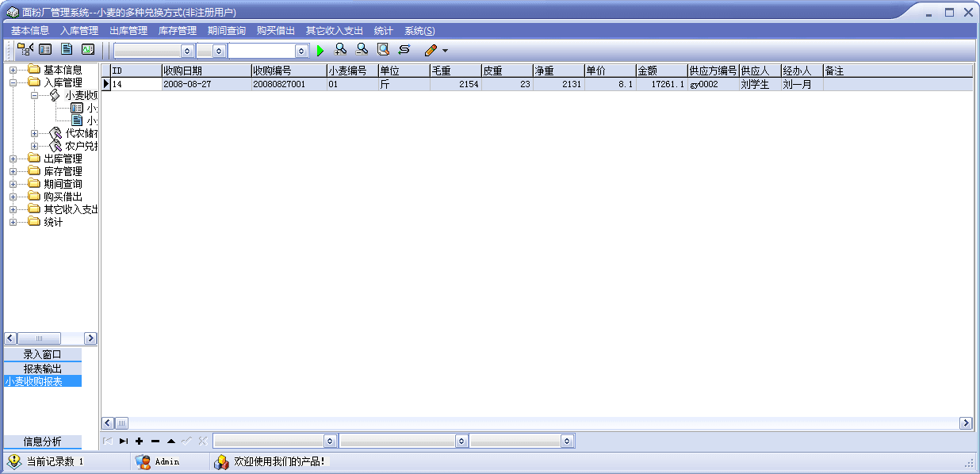The height and width of the screenshot is (474, 980).
Task: Open the 其它收入支出 menu
Action: 335,31
